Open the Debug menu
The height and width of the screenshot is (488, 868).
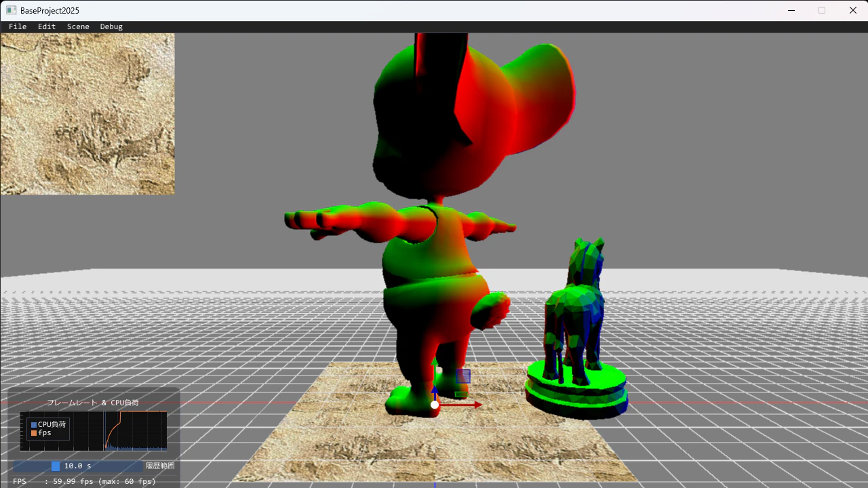[111, 26]
